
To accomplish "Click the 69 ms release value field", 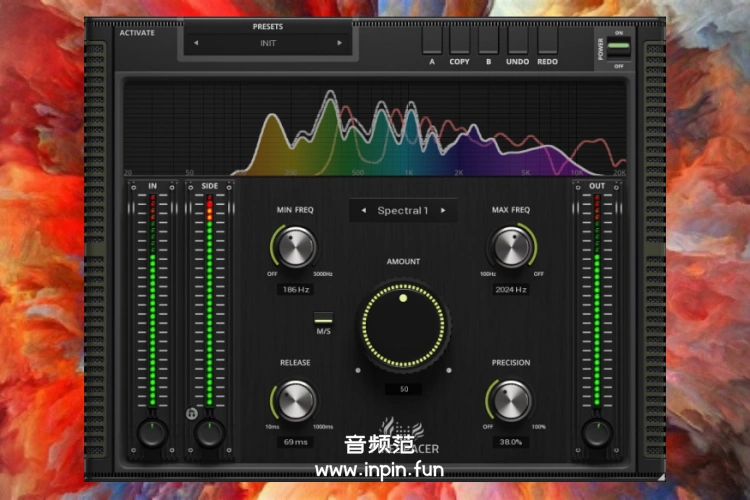I will pos(296,442).
